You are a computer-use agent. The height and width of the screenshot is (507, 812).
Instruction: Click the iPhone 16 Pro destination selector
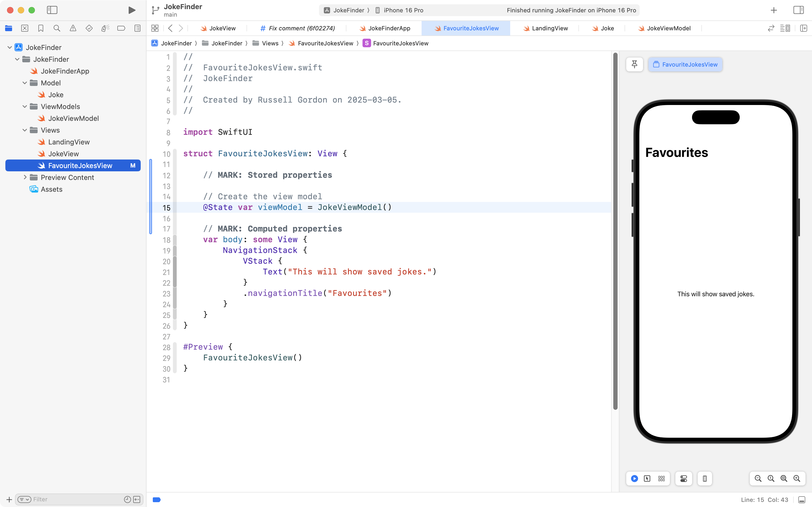pyautogui.click(x=403, y=10)
